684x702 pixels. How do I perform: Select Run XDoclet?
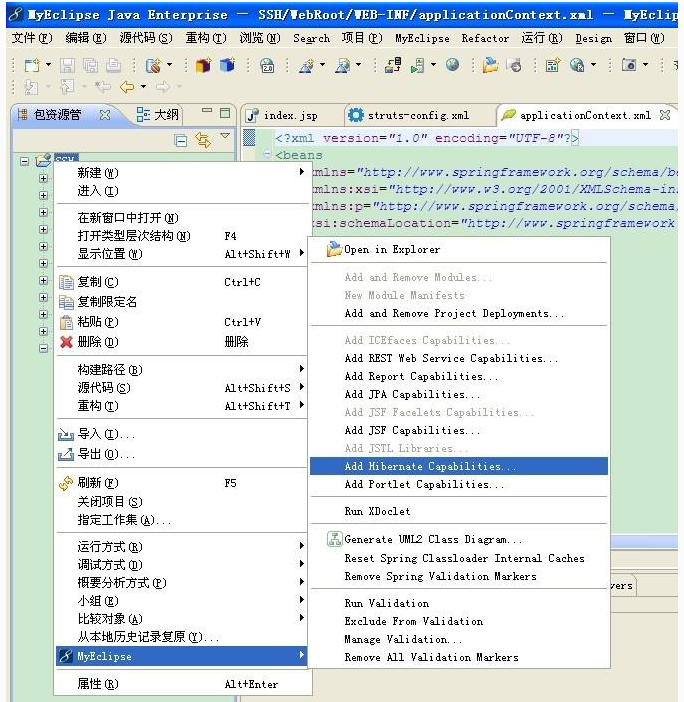pyautogui.click(x=459, y=511)
